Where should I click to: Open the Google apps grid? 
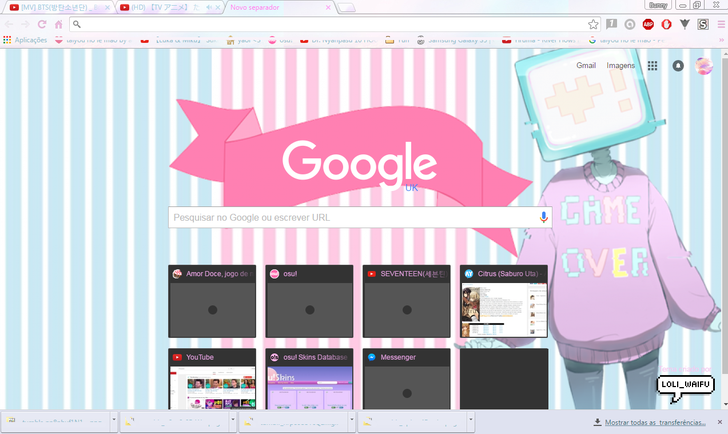coord(652,66)
